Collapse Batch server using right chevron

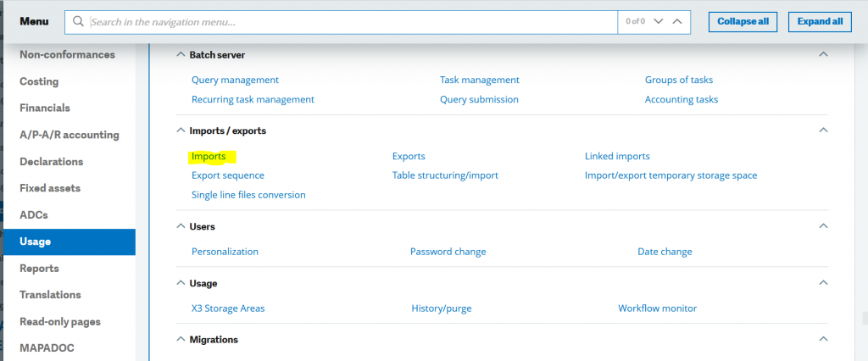(x=823, y=54)
